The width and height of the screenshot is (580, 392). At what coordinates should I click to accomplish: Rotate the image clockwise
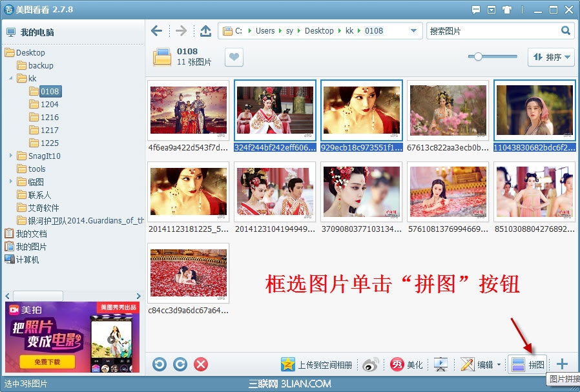(180, 365)
